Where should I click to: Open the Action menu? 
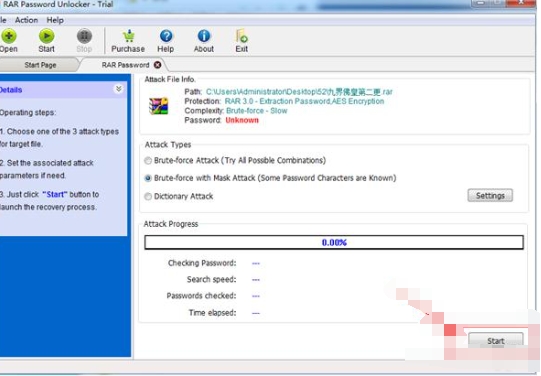(x=26, y=20)
